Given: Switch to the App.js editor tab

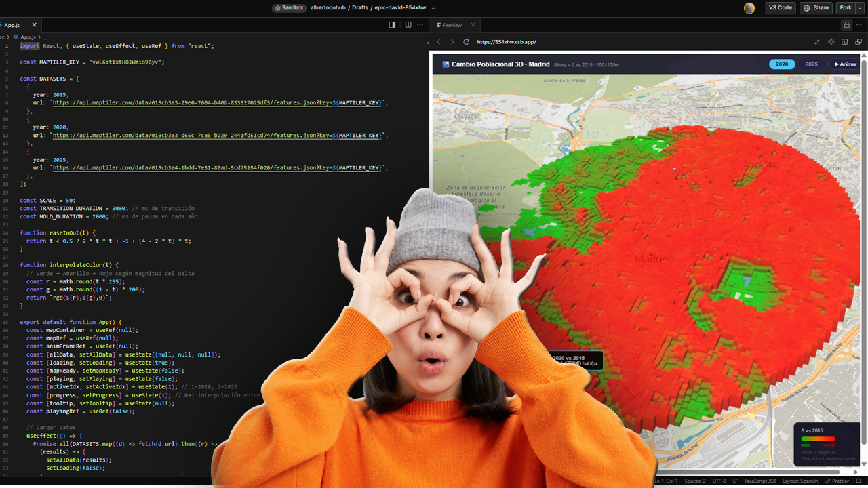Looking at the screenshot, I should tap(12, 25).
